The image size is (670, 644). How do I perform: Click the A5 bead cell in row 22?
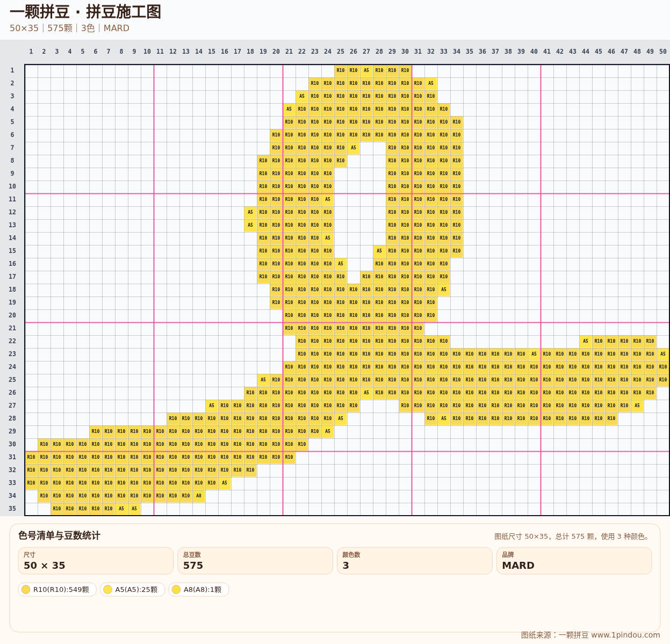586,341
